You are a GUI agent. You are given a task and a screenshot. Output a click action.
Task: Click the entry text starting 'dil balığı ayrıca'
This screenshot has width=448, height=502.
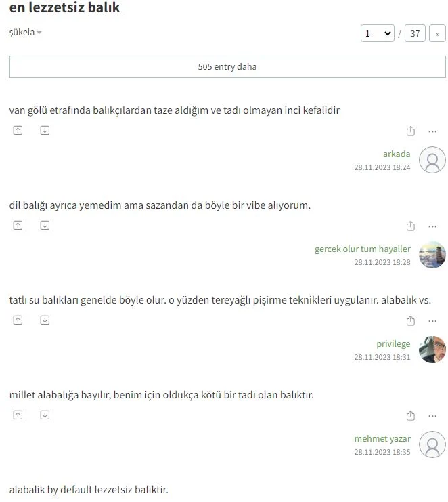160,205
